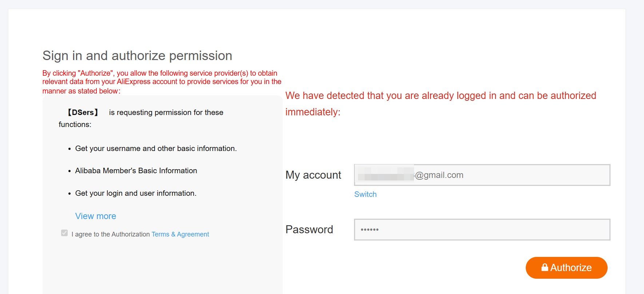Focus the Password input field
This screenshot has height=294, width=644.
tap(482, 230)
